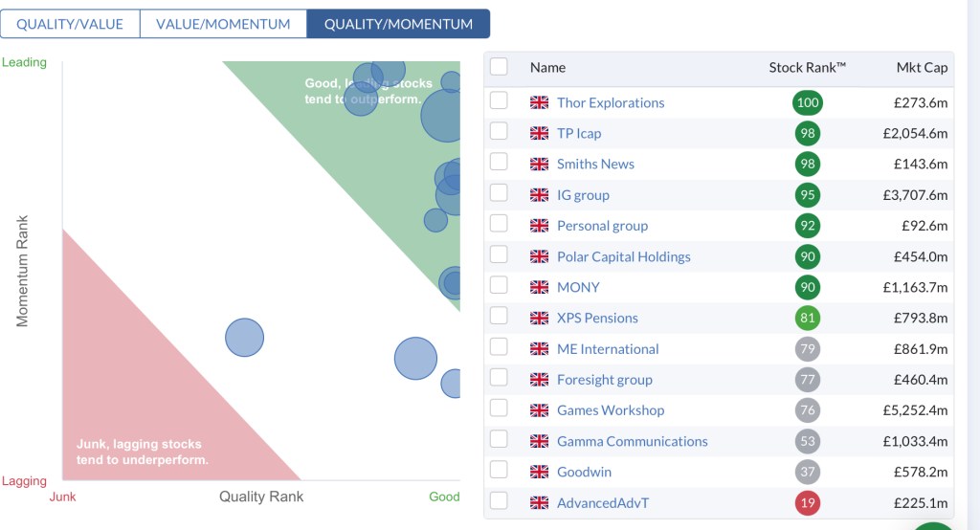This screenshot has width=980, height=530.
Task: Click the UK flag next to IG group
Action: click(x=539, y=195)
